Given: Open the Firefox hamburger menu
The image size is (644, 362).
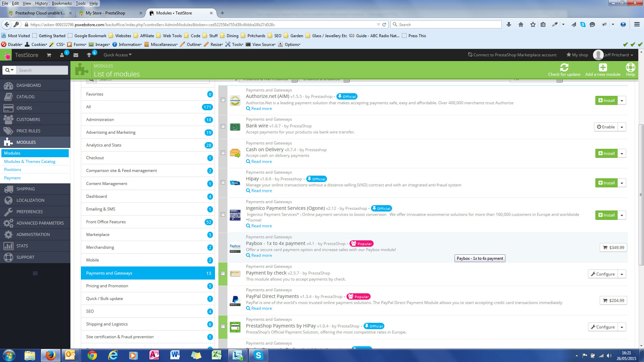Looking at the screenshot, I should (x=637, y=24).
